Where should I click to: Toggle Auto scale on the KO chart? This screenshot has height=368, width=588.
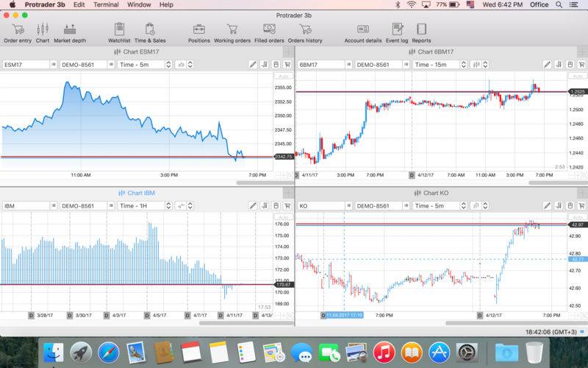click(x=578, y=217)
